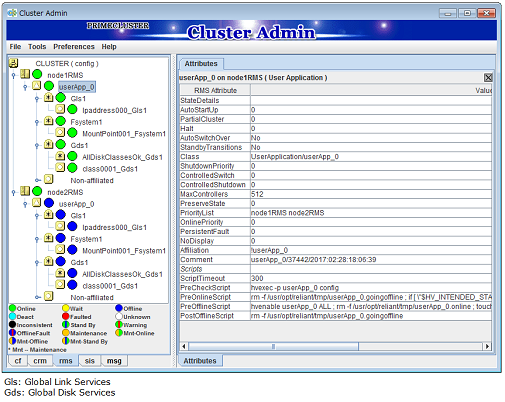Select the top Attributes tab
Screen dimensions: 505x402
coord(201,64)
